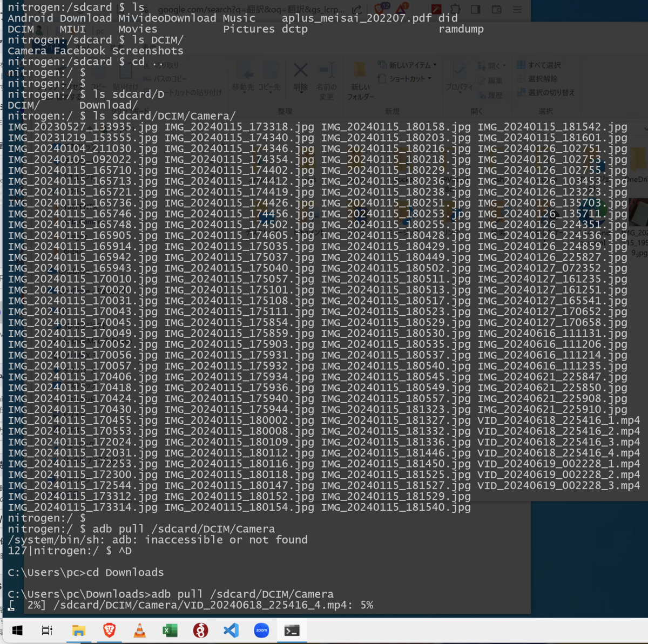Click the extensions puzzle piece icon

[x=455, y=9]
